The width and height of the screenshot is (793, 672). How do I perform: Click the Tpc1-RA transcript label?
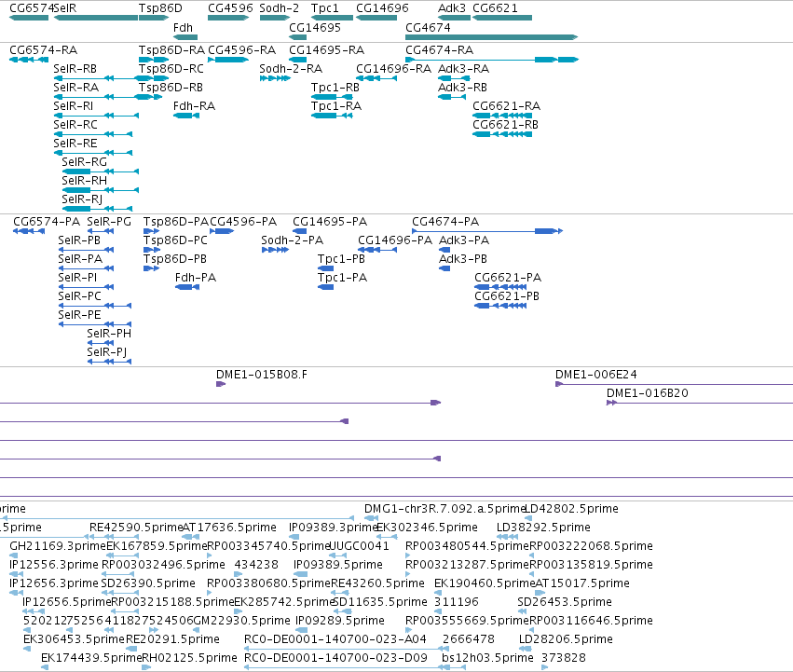(x=336, y=106)
